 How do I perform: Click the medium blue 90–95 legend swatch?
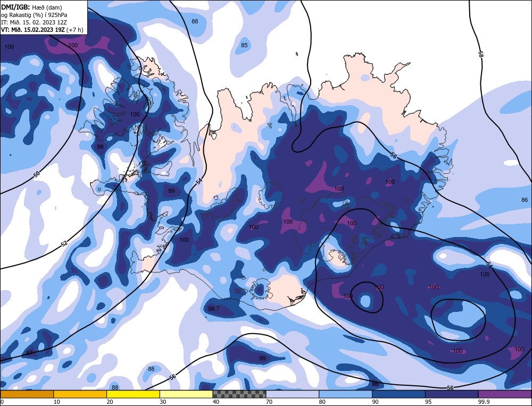(x=398, y=394)
